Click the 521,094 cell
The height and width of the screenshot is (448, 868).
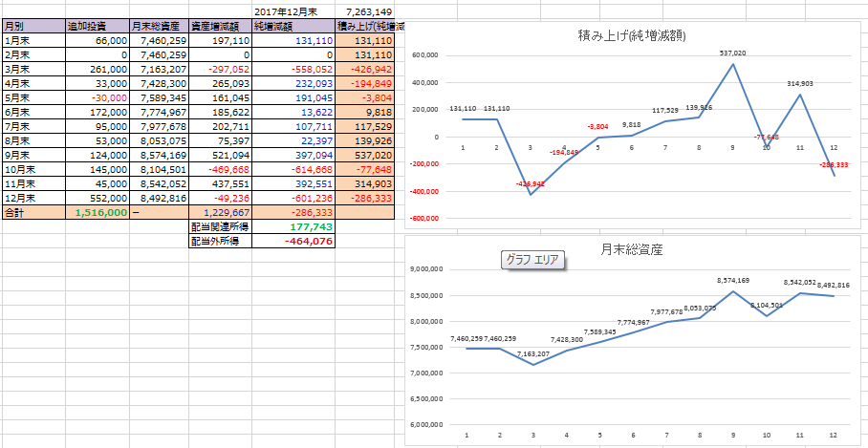click(220, 156)
